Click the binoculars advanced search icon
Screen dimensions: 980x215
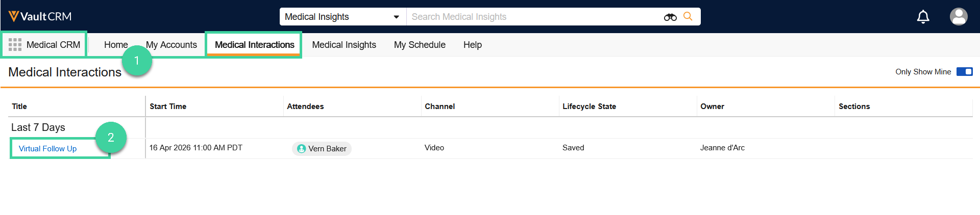(670, 17)
